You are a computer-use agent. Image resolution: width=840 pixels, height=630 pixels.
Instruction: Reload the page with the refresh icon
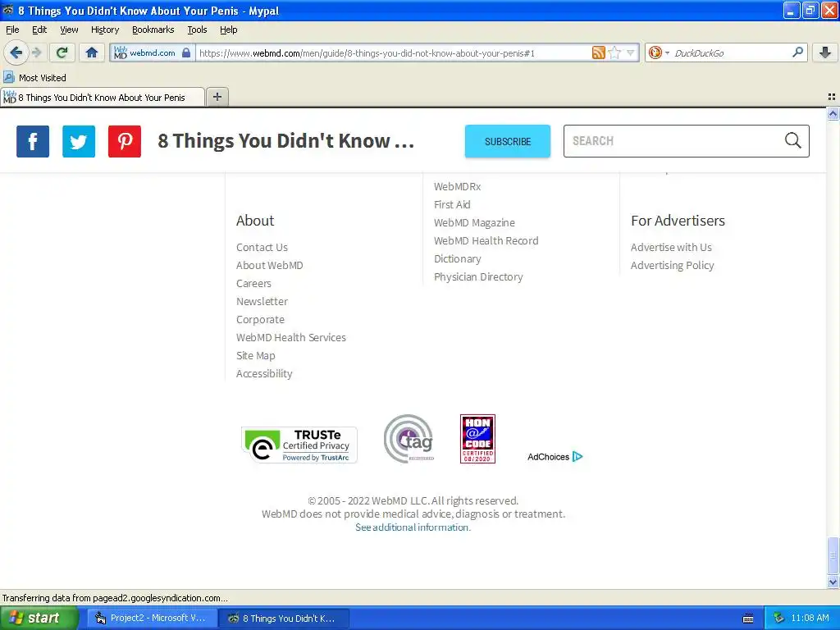point(62,52)
